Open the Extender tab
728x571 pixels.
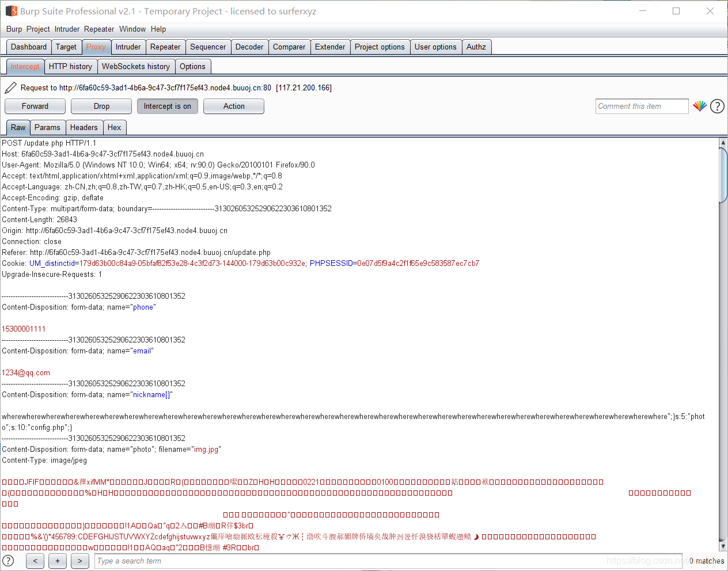click(x=330, y=47)
